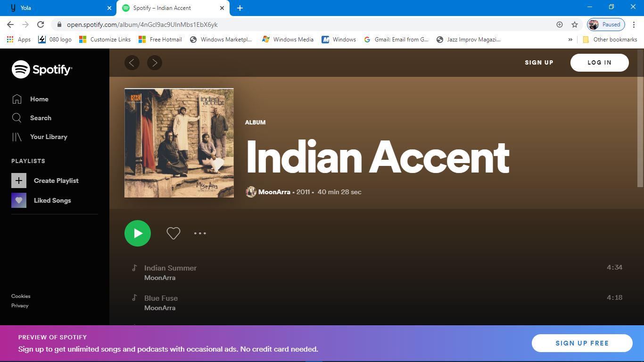Save album with the heart icon
644x362 pixels.
173,233
